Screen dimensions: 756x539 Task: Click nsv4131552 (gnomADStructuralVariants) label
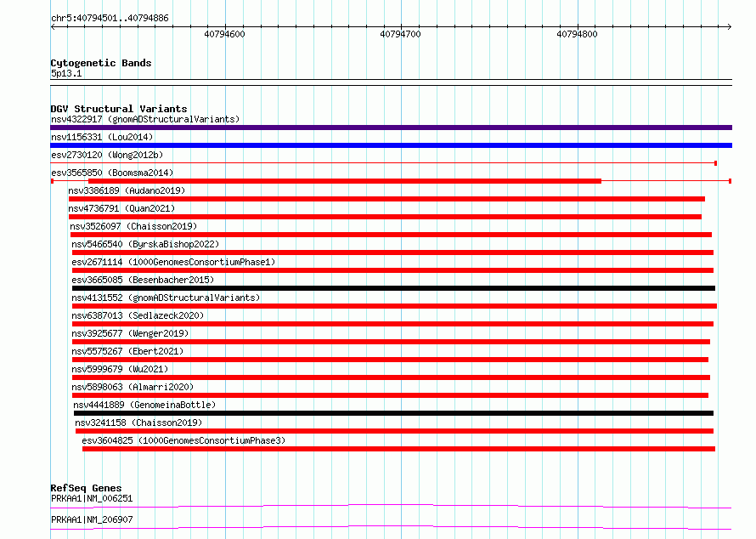coord(166,298)
